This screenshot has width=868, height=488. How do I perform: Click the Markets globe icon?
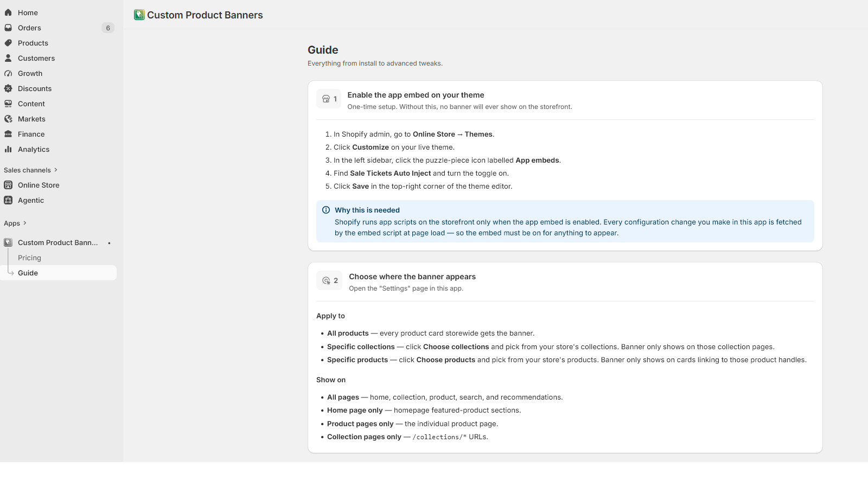(8, 119)
